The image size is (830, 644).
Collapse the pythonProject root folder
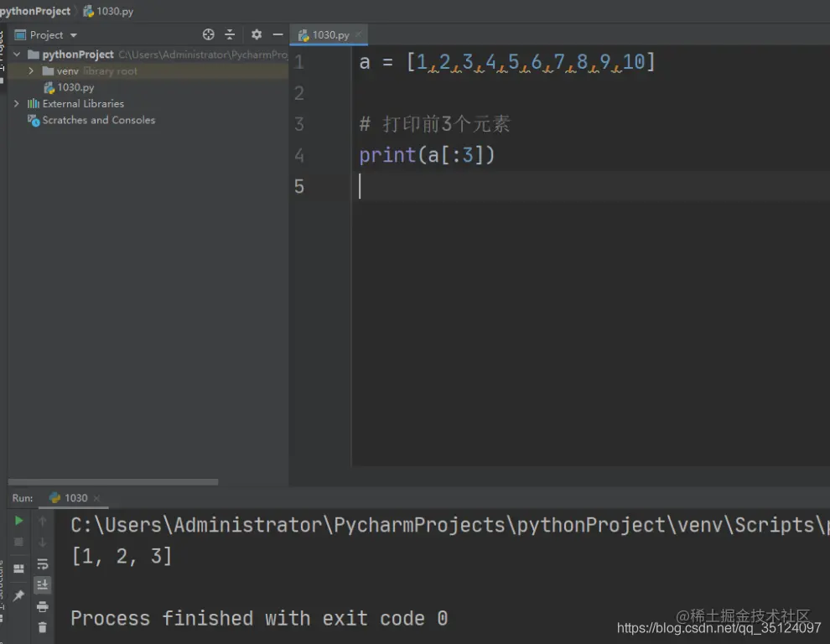17,54
